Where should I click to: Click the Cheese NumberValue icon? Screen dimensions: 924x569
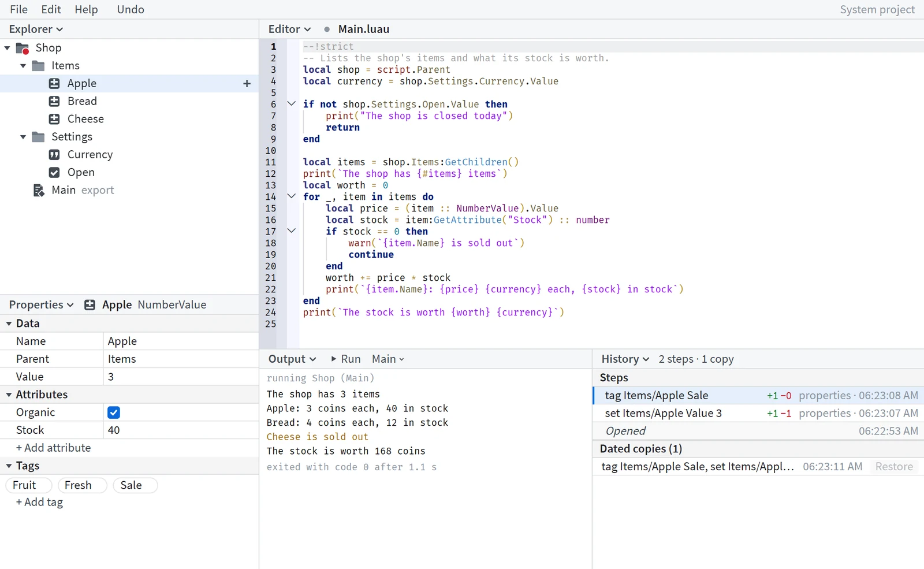pos(54,119)
